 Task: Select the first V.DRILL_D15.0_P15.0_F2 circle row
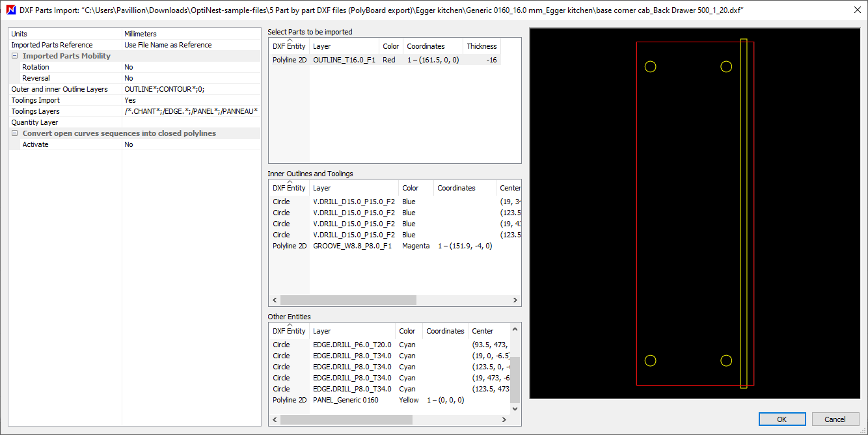394,202
